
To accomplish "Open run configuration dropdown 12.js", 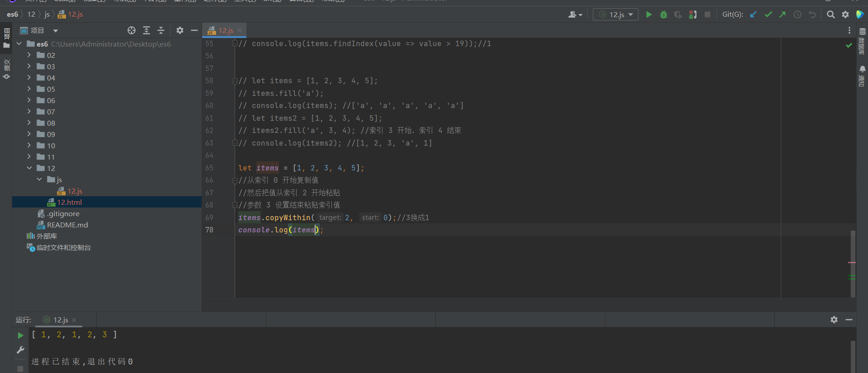I will pyautogui.click(x=616, y=14).
